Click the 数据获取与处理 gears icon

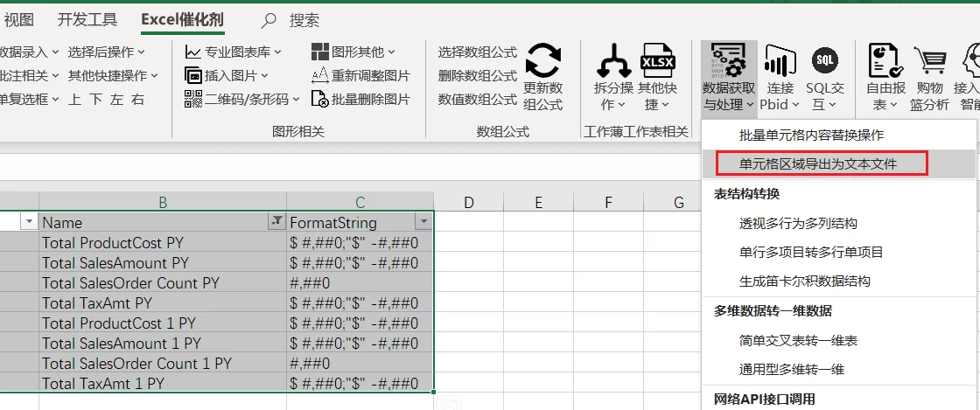click(x=729, y=60)
